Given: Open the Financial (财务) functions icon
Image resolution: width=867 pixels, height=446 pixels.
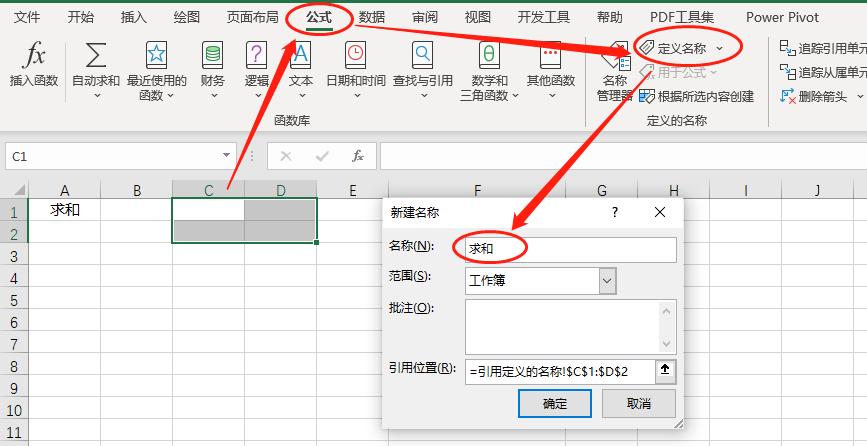Looking at the screenshot, I should click(x=213, y=55).
